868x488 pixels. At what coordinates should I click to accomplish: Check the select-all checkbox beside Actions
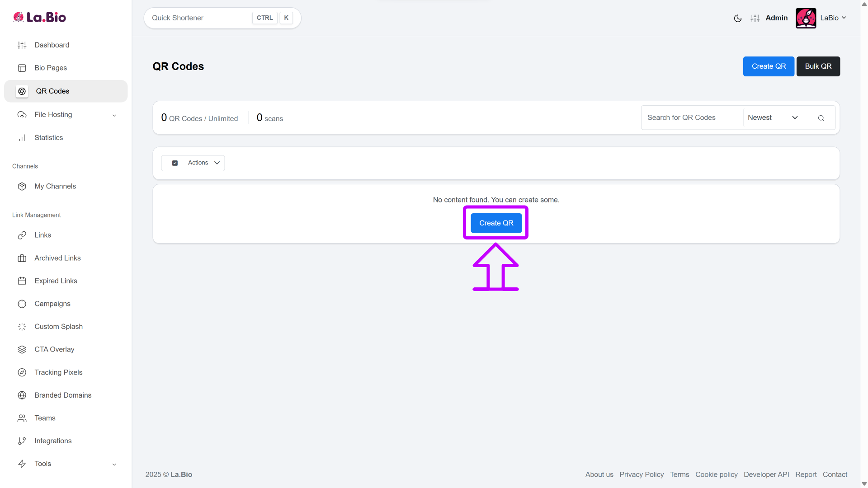(175, 163)
